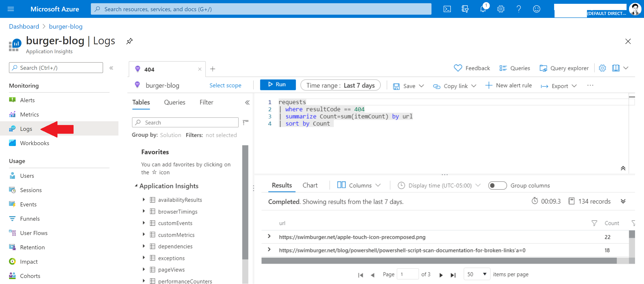Viewport: 644px width, 284px height.
Task: Click the Export dropdown arrow
Action: point(575,85)
